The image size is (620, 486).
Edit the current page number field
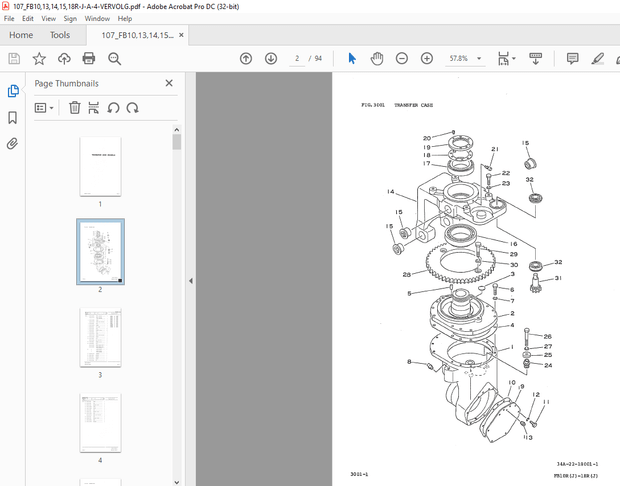point(297,59)
